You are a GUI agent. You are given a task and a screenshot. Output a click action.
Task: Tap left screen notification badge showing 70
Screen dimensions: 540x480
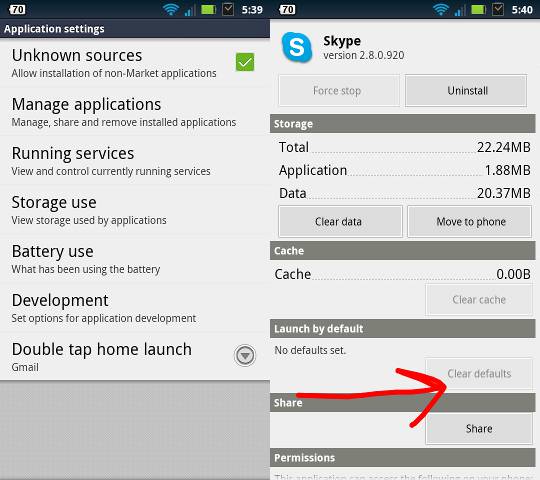click(x=17, y=9)
